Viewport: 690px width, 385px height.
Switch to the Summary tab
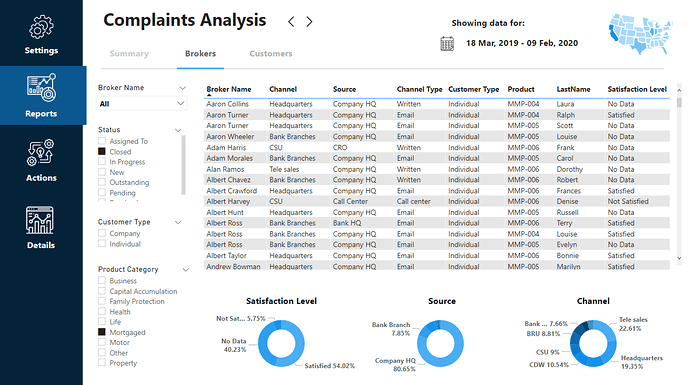[129, 54]
